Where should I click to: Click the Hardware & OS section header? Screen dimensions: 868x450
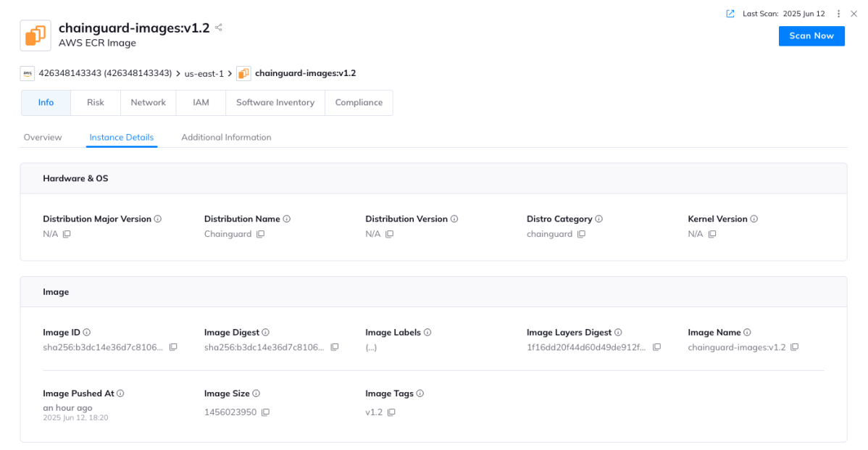[433, 178]
